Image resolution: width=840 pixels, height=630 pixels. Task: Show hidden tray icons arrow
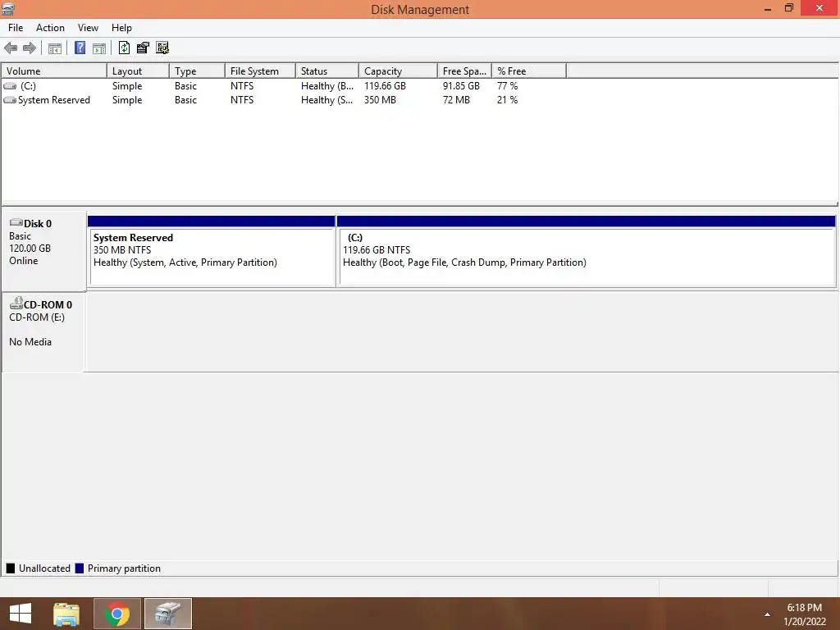[x=767, y=614]
